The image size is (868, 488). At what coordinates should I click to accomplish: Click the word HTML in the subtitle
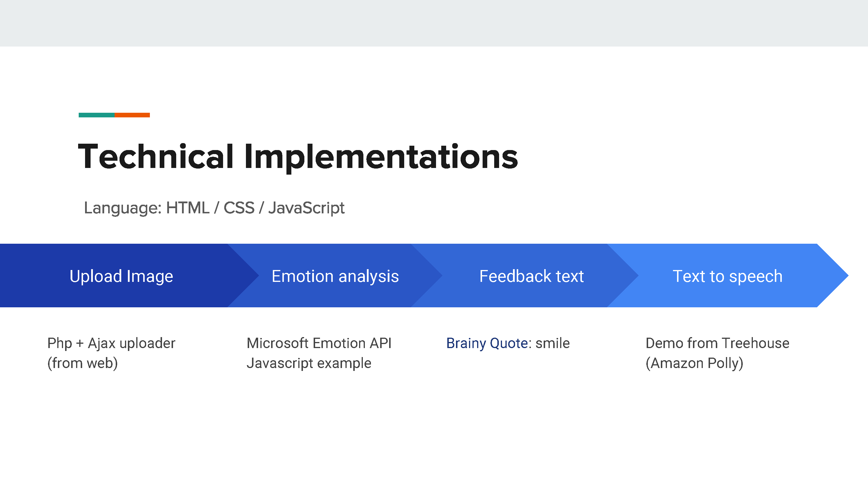click(188, 208)
